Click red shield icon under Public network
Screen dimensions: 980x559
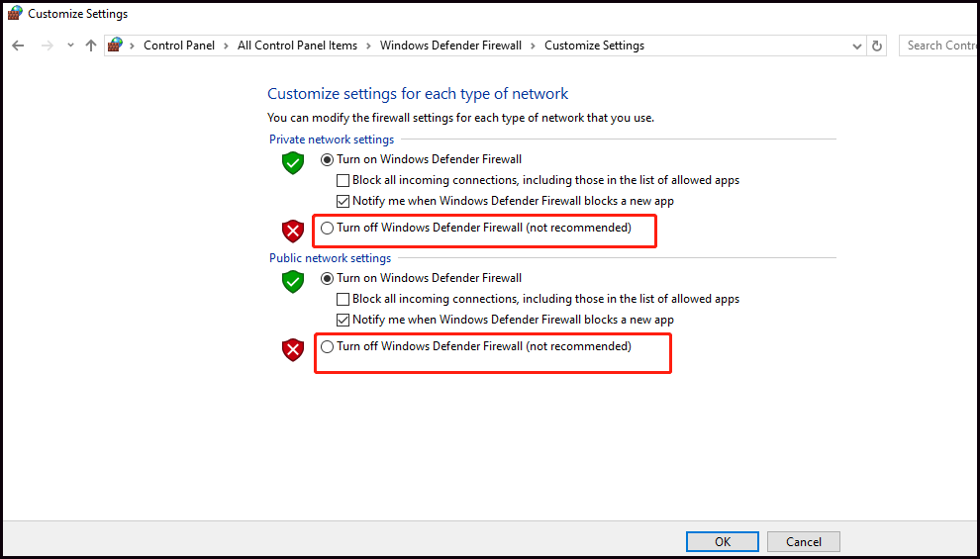point(292,350)
